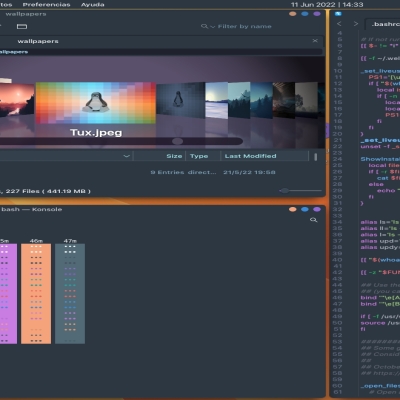The width and height of the screenshot is (400, 400).
Task: Select the dark blue Tux thumbnail
Action: pyautogui.click(x=180, y=101)
